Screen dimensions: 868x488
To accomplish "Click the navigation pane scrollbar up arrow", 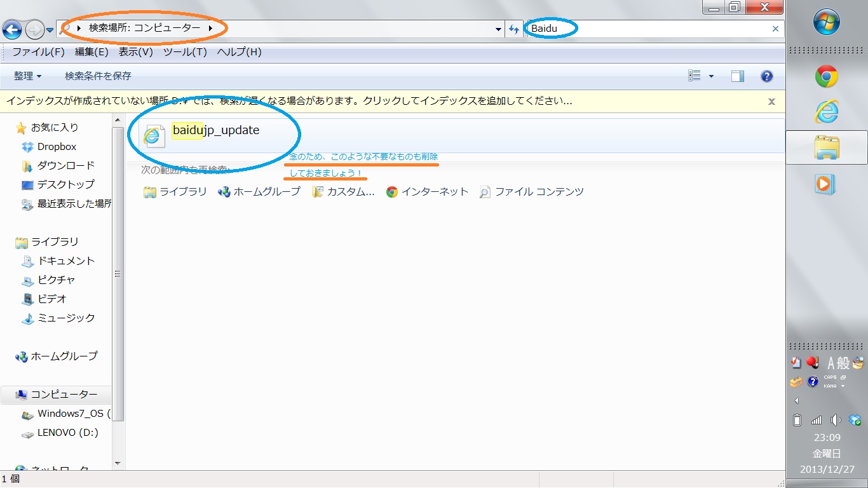I will tap(118, 119).
